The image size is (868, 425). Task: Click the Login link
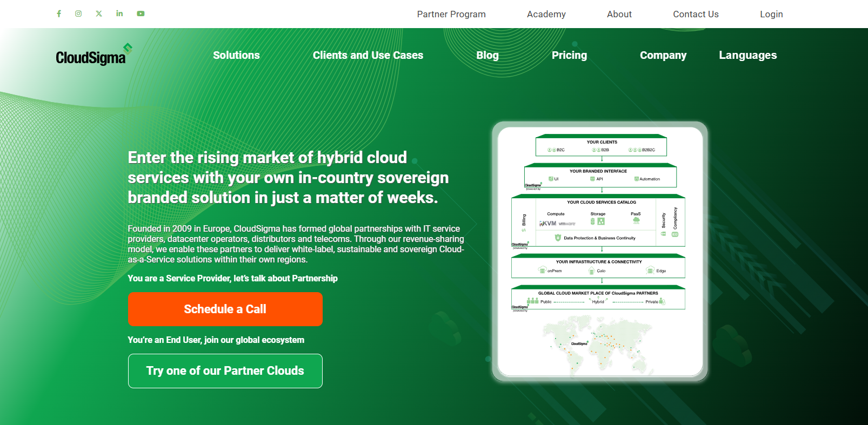771,14
